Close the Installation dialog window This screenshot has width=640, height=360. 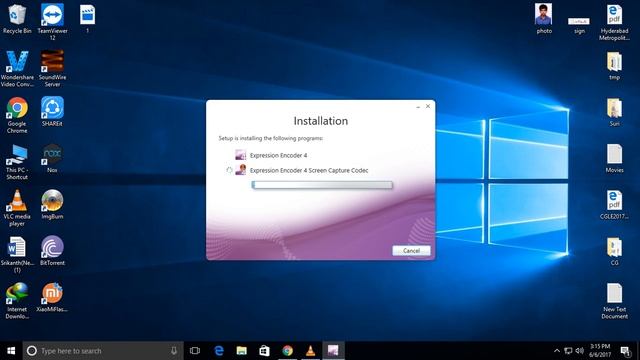428,106
